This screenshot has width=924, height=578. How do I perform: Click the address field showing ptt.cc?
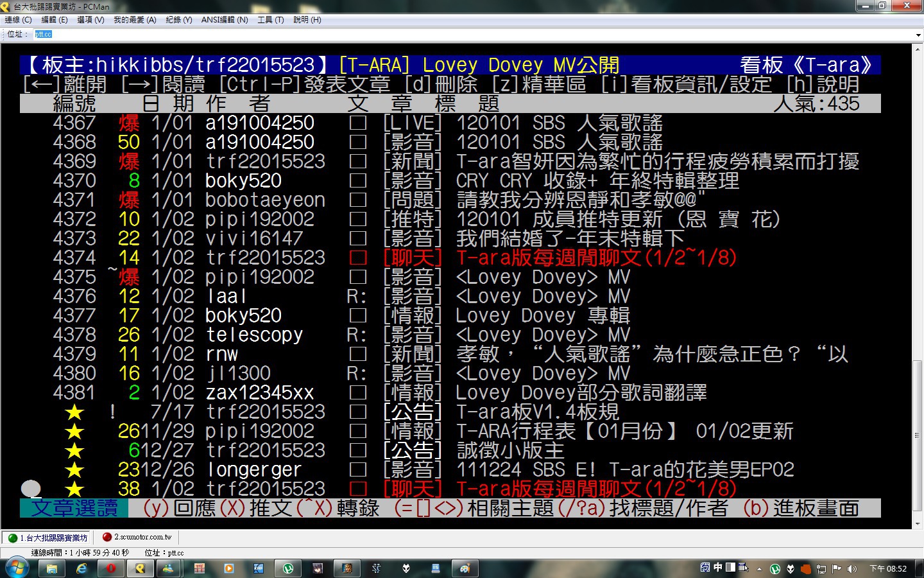[473, 34]
